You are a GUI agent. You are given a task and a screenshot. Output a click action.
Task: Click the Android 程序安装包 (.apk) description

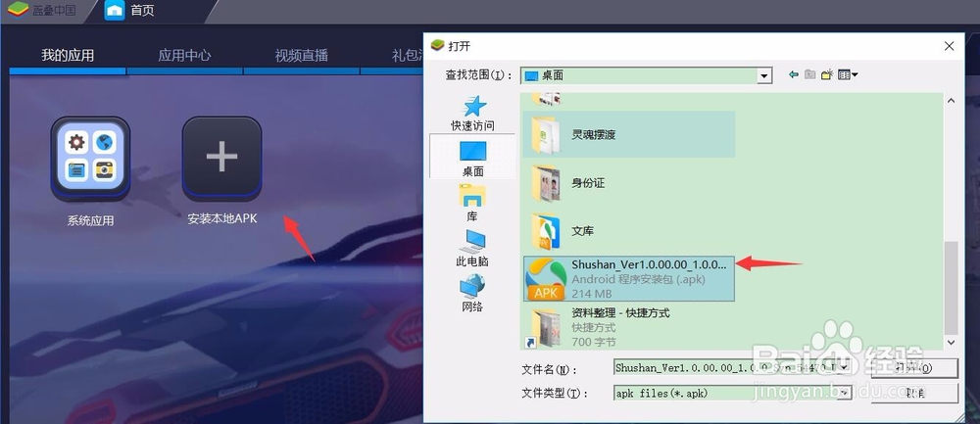coord(638,279)
